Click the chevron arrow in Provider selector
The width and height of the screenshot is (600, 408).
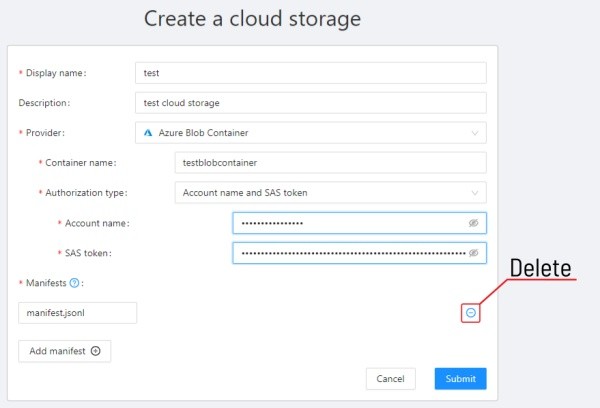pos(474,133)
